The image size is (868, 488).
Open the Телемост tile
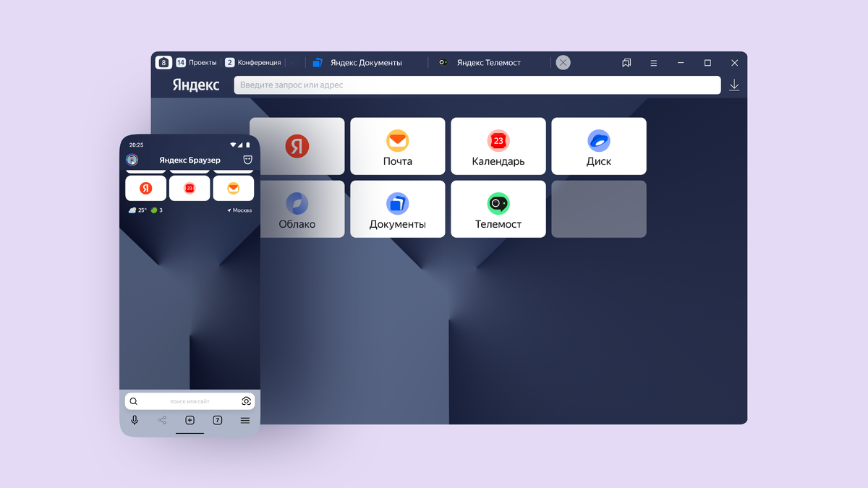pos(498,209)
